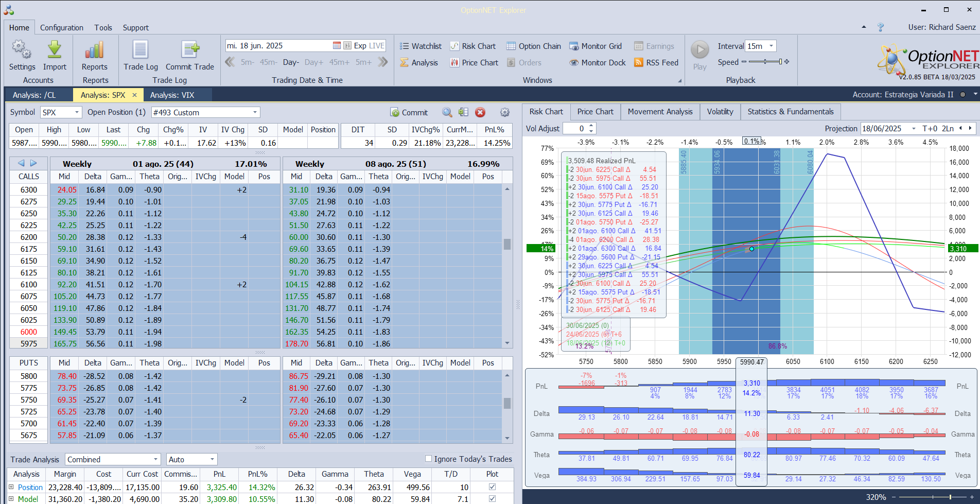980x504 pixels.
Task: Toggle the LIVE mode button
Action: tap(377, 46)
